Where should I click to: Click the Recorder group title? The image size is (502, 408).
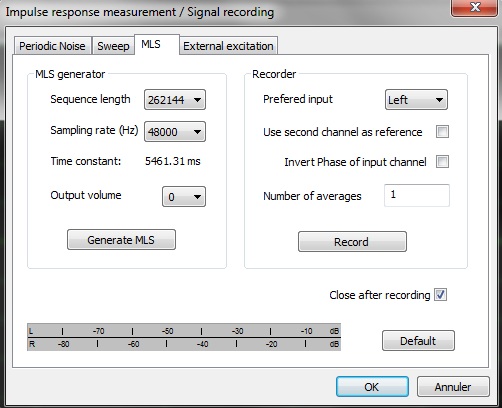click(x=274, y=74)
